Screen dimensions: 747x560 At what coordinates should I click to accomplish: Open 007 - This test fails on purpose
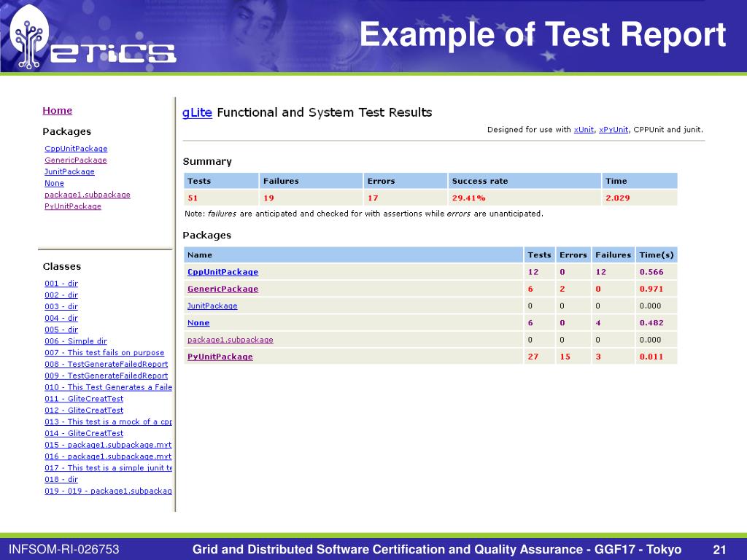(x=104, y=352)
